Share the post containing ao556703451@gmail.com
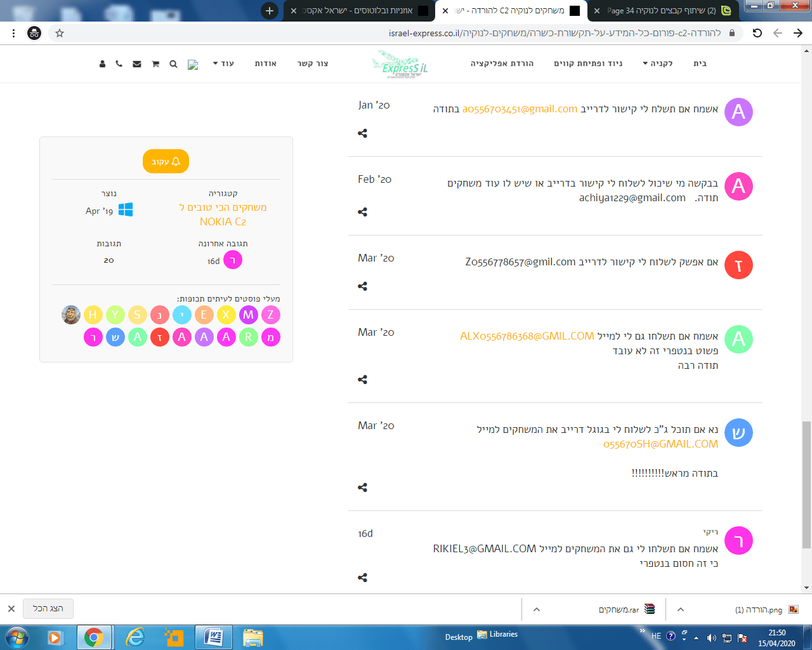The height and width of the screenshot is (650, 812). (362, 133)
